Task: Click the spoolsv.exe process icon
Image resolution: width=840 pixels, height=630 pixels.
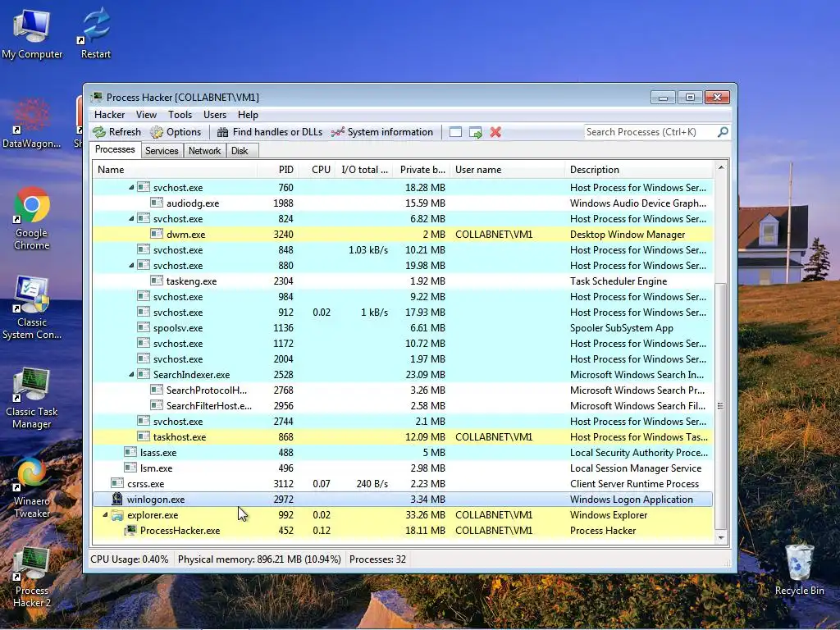Action: pos(143,328)
